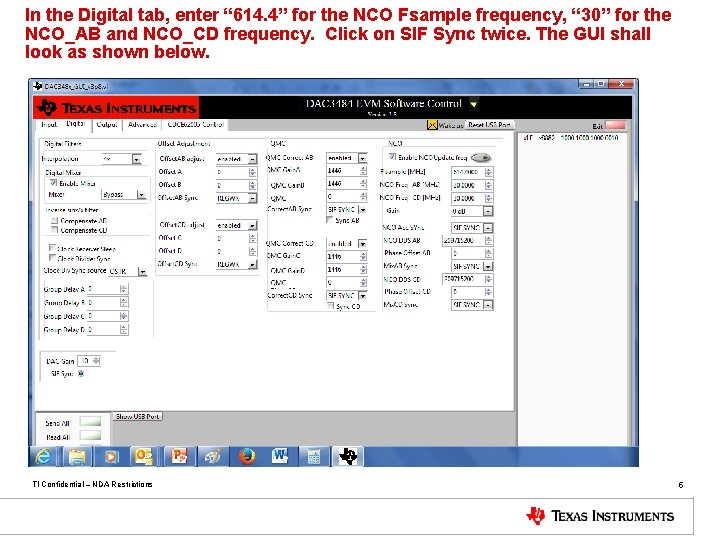Click the NCO Freq CD input field

(467, 198)
